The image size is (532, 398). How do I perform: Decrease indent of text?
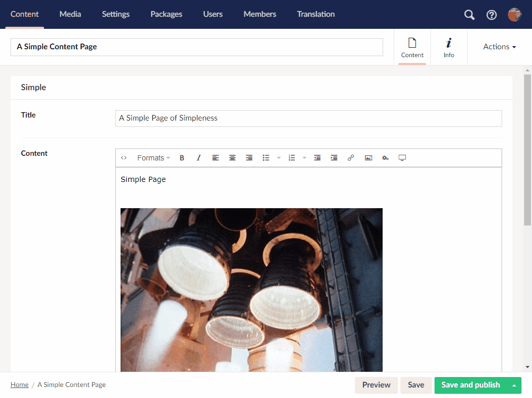(317, 158)
